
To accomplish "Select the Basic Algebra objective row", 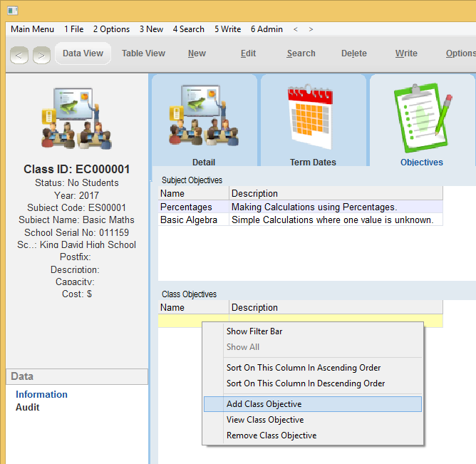I will (x=189, y=220).
